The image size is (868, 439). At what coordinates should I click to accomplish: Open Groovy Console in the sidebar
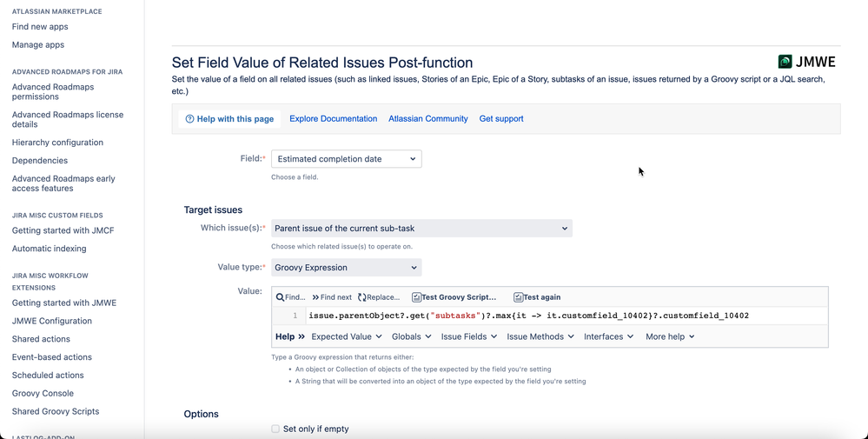[43, 393]
